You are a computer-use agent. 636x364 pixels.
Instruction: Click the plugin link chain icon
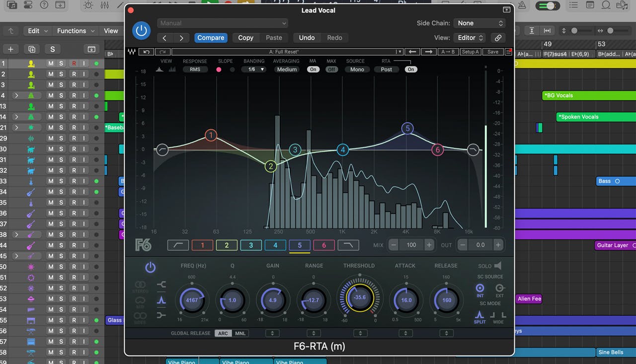pyautogui.click(x=498, y=38)
